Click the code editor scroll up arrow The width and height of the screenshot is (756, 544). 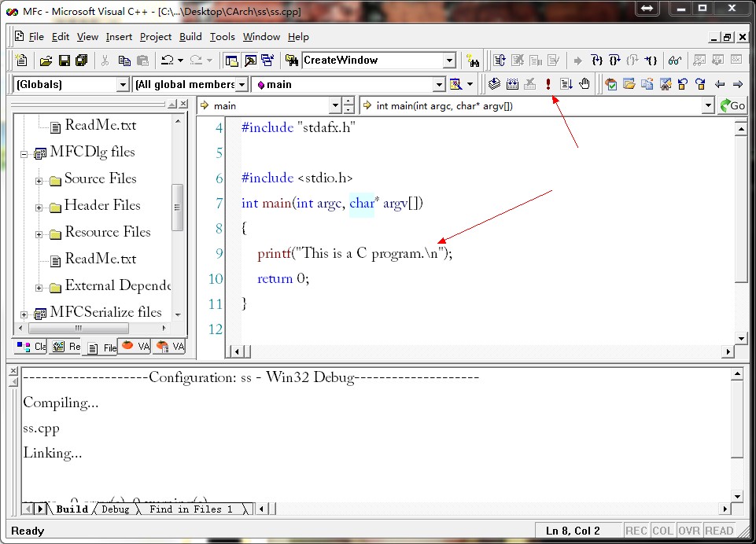coord(741,129)
